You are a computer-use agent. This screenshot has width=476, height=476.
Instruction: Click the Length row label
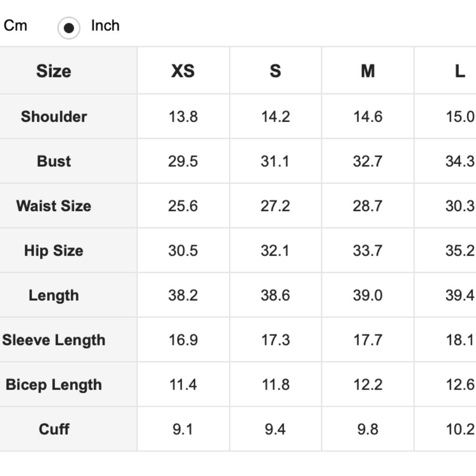[54, 296]
